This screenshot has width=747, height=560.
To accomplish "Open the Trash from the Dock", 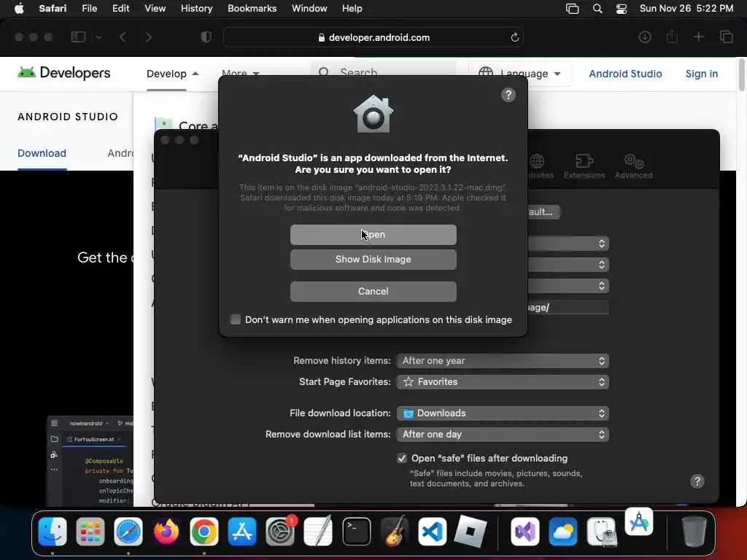I will click(x=694, y=532).
